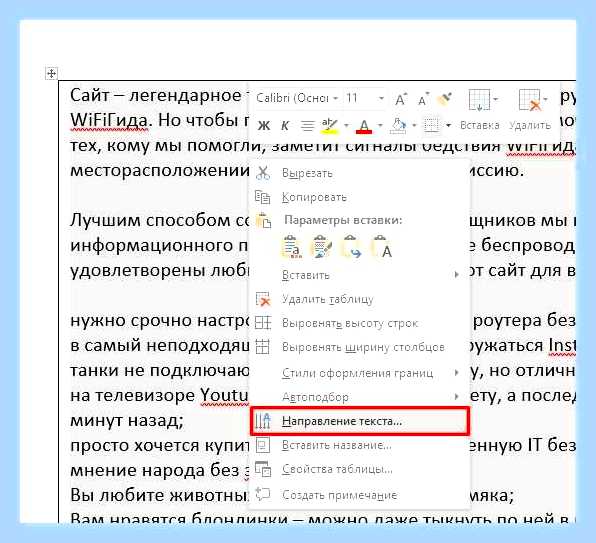Click the shading paint bucket icon
596x543 pixels.
(x=398, y=126)
